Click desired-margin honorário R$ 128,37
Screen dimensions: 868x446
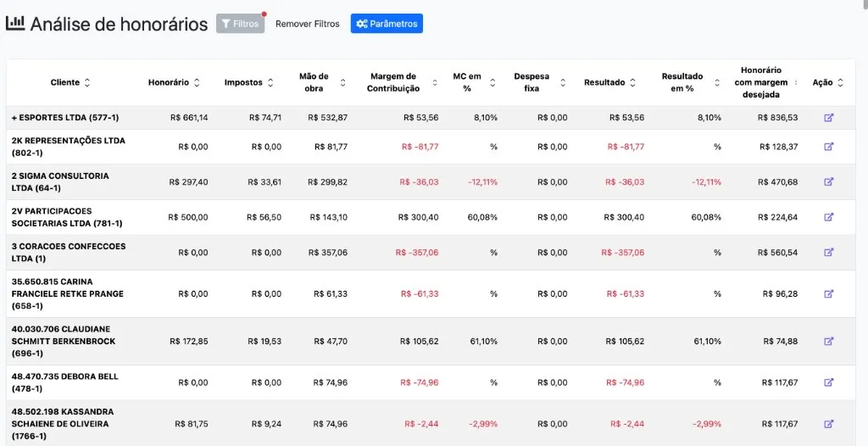pos(779,147)
